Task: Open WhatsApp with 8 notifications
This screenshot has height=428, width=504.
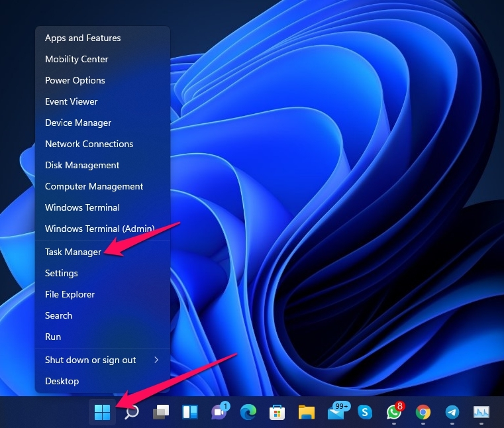Action: coord(395,411)
